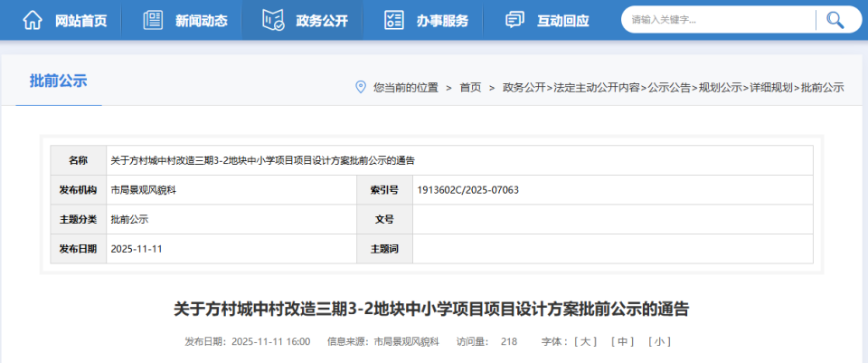Open the final 批前公示 breadcrumb link
Viewport: 868px width, 363px height.
point(823,88)
